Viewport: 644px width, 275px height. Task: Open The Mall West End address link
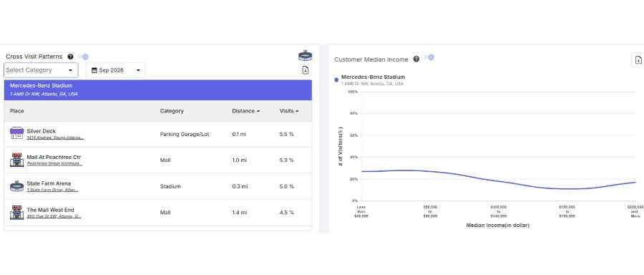(x=54, y=216)
